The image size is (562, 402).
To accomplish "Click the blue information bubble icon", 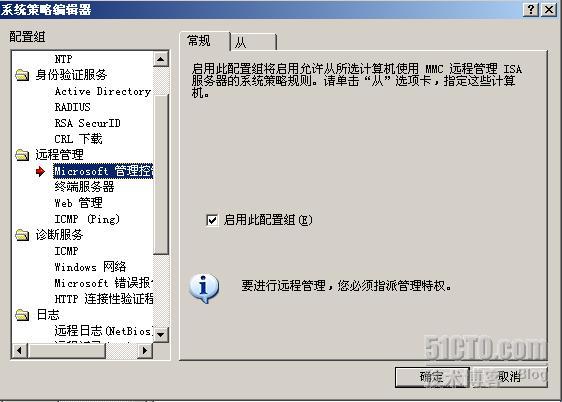I will tap(204, 288).
